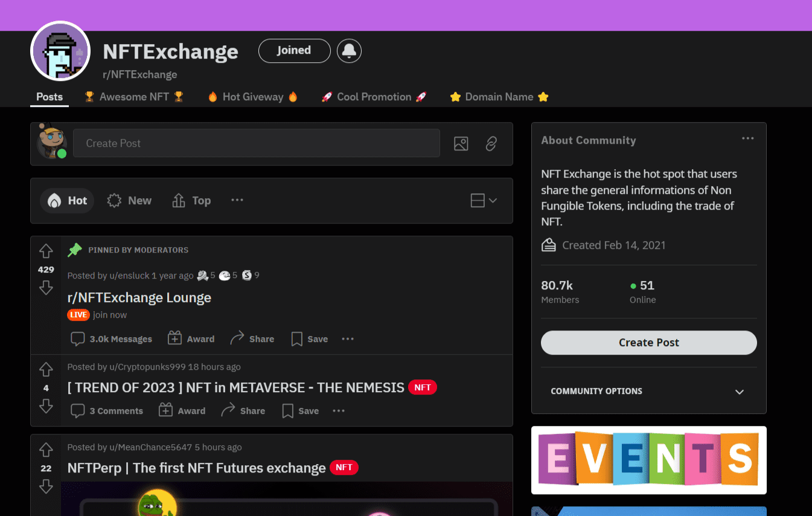Save the r/NFTExchange Lounge post
This screenshot has height=516, width=812.
tap(309, 339)
